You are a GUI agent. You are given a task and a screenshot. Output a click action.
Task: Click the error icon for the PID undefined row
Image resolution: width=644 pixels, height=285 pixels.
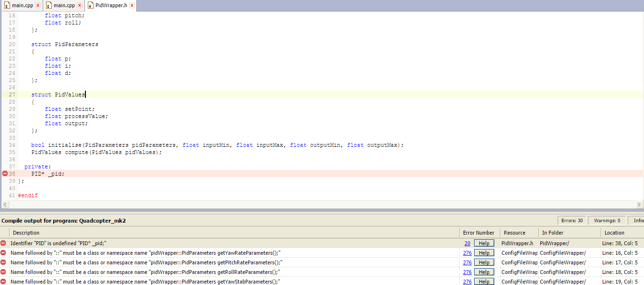(4, 243)
